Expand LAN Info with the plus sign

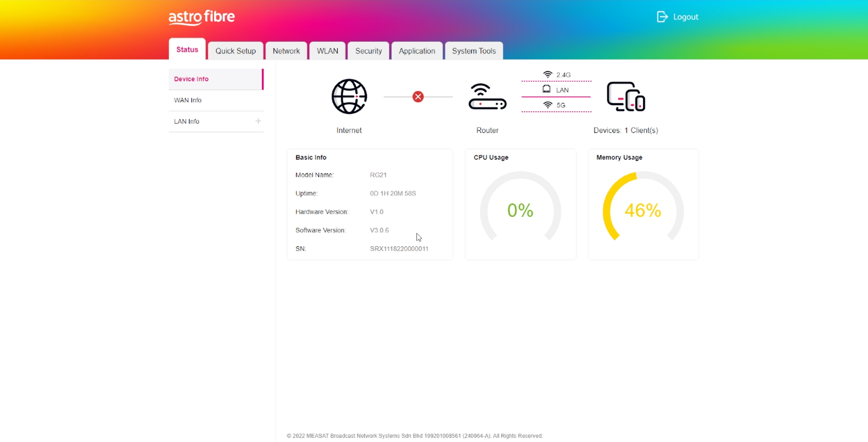(258, 121)
